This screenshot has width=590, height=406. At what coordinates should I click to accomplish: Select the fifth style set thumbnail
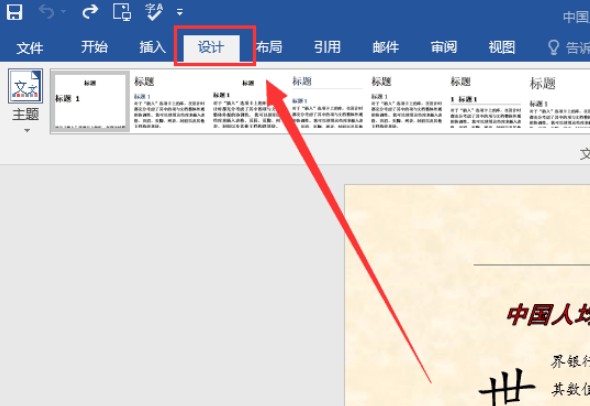[x=406, y=102]
